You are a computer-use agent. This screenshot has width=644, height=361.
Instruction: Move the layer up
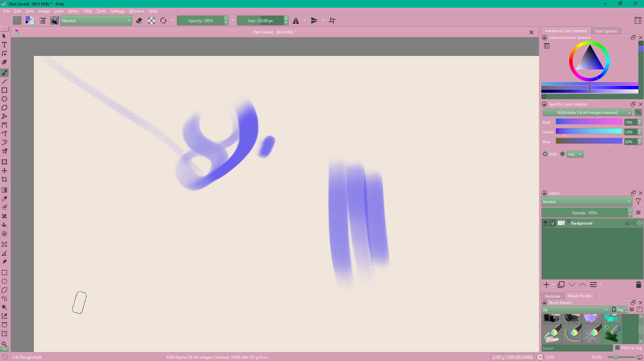pos(583,285)
